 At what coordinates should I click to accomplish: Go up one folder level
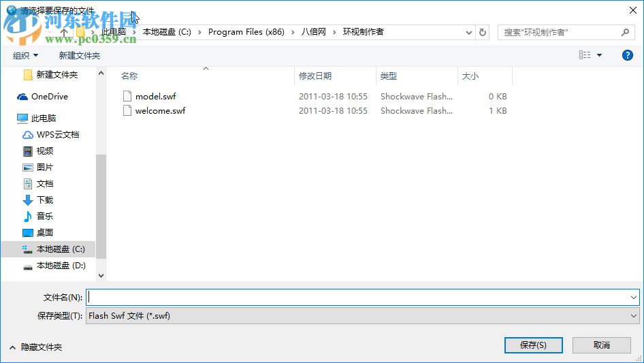64,32
